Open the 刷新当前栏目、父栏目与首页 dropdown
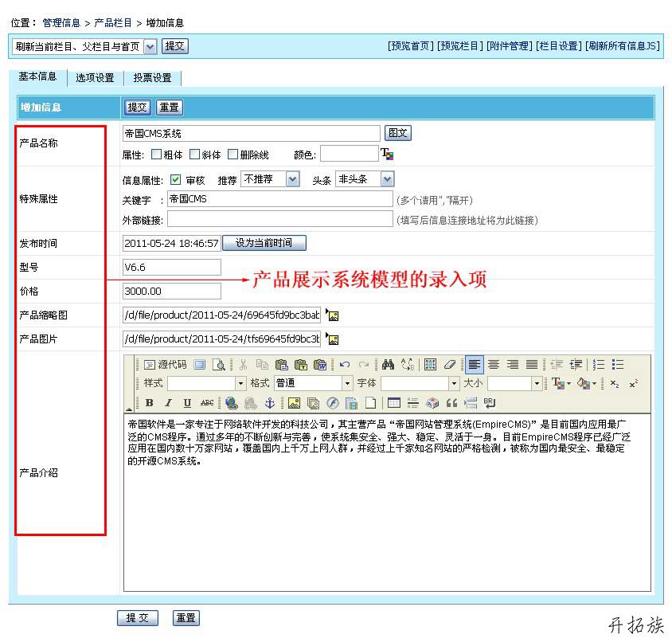 (84, 46)
